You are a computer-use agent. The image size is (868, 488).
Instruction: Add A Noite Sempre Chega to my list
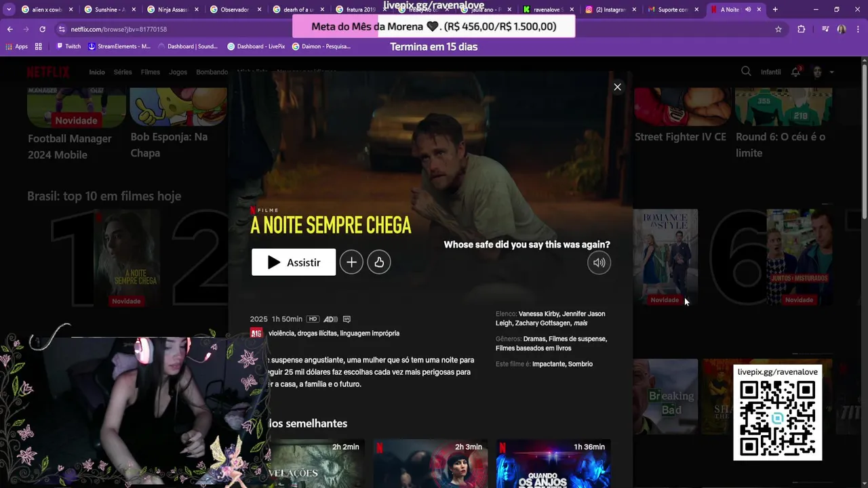pos(351,262)
